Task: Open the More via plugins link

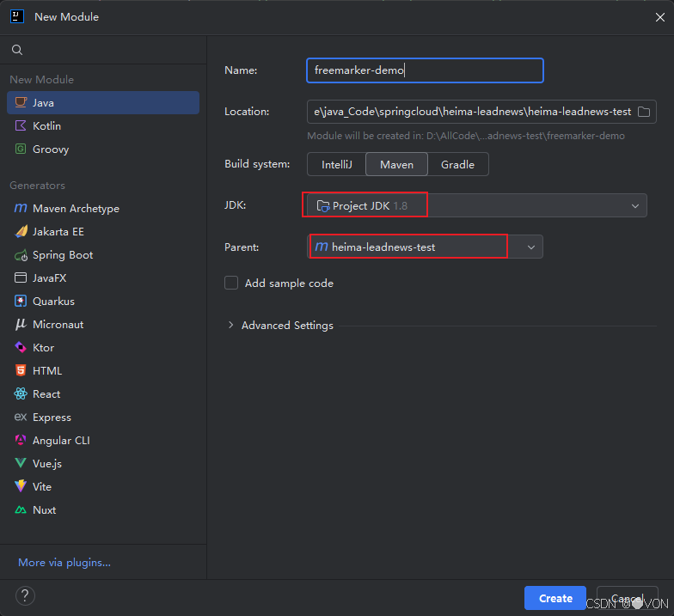Action: 64,563
